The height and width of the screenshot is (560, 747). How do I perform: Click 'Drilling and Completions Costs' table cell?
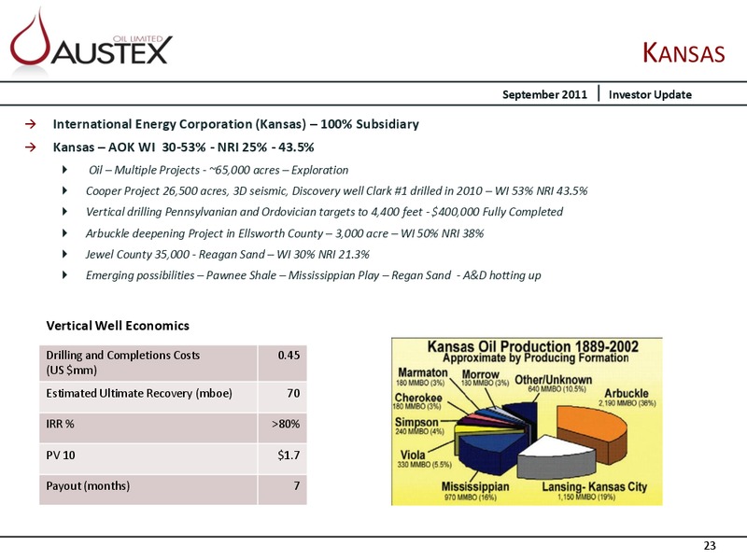point(148,363)
